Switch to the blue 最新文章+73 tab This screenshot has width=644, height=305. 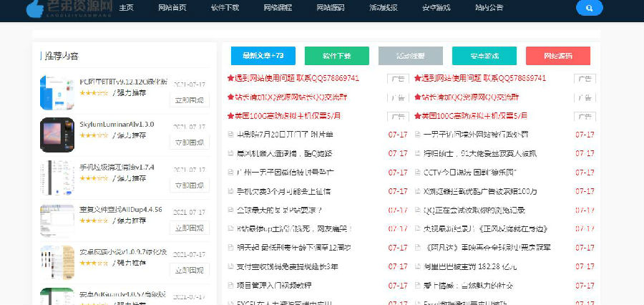(x=263, y=56)
